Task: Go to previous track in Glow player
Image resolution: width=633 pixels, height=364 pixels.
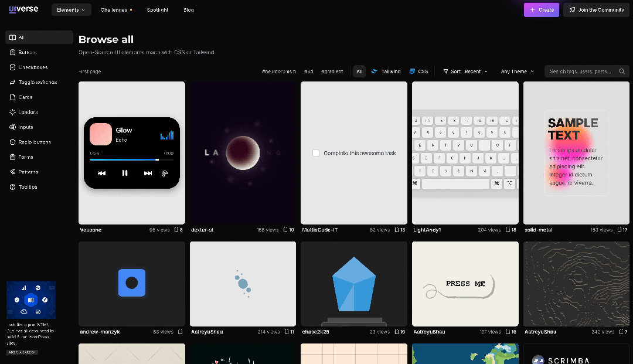Action: 101,173
